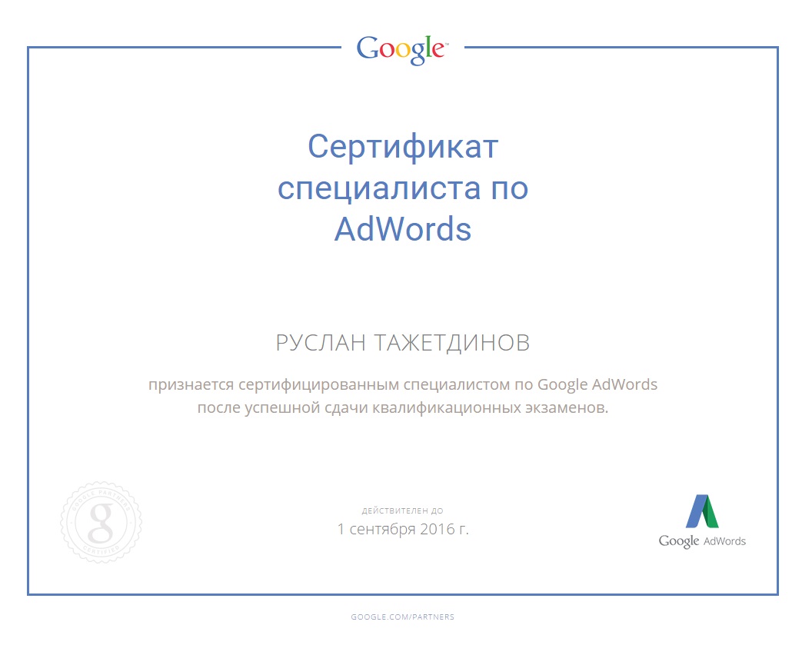Click the AdWords triangular logo icon

click(x=702, y=511)
